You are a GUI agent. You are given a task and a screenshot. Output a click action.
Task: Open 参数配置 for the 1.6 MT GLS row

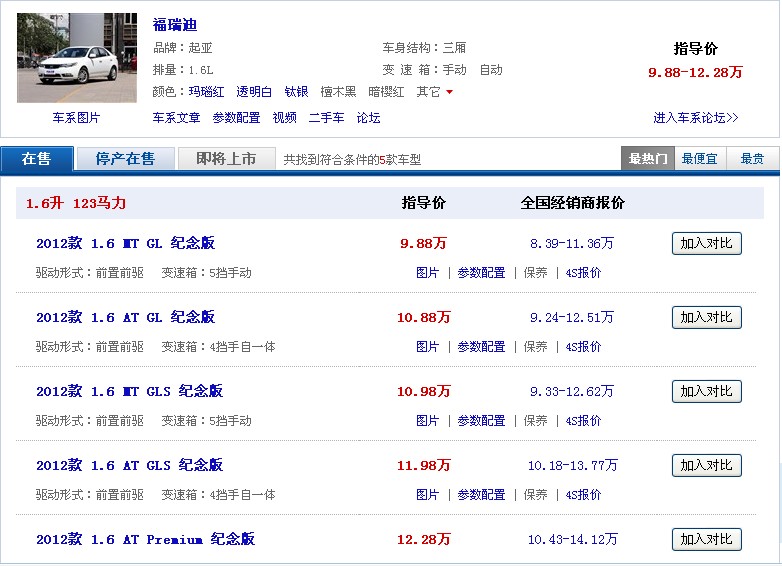481,421
